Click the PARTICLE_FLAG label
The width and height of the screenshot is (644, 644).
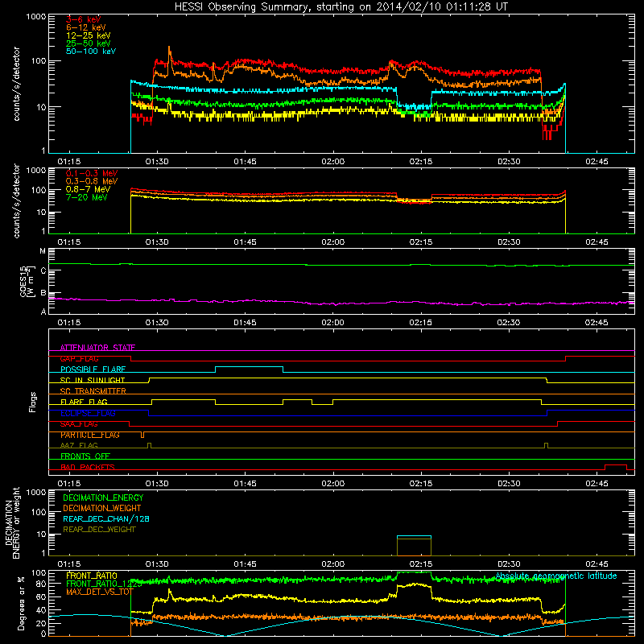coord(90,435)
